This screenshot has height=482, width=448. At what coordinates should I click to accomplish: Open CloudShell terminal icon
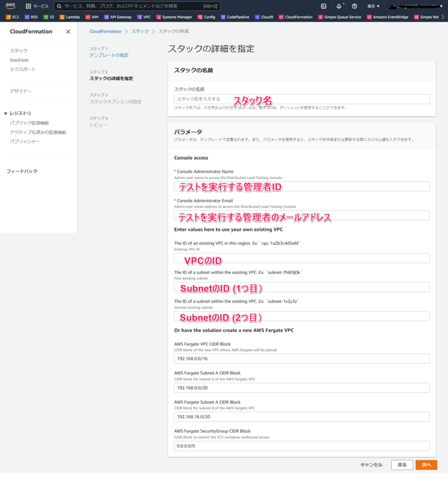point(324,6)
